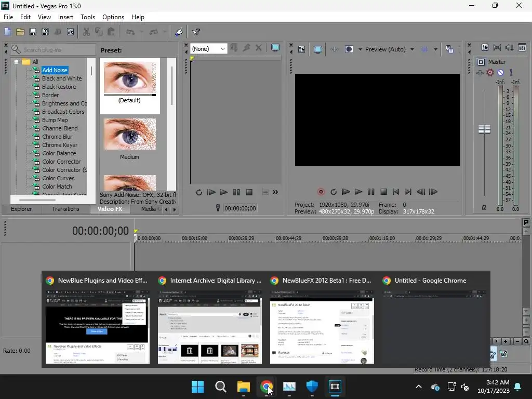Expand more trimmer buttons with the double chevron
This screenshot has height=399, width=532.
pos(275,192)
